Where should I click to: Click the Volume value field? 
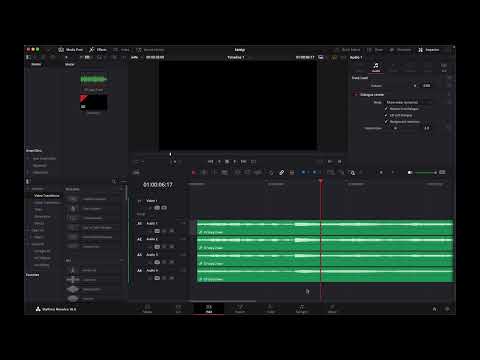pos(426,85)
